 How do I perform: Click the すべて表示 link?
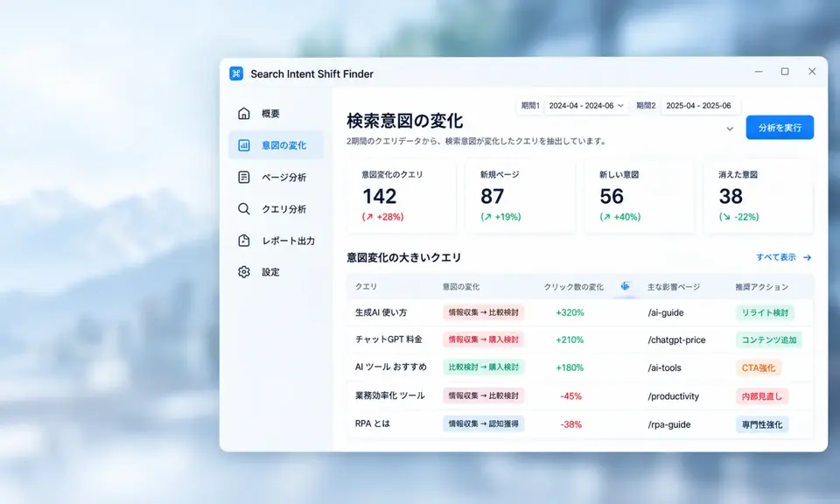[x=776, y=257]
